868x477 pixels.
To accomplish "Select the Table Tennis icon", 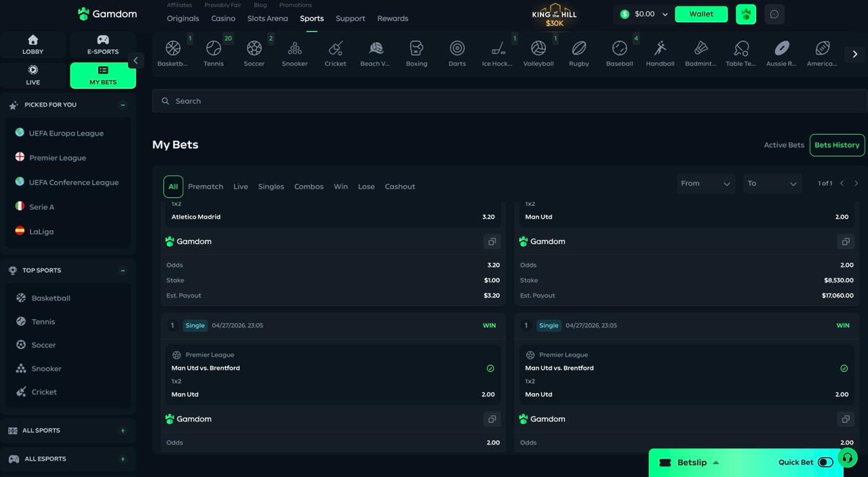I will coord(741,49).
